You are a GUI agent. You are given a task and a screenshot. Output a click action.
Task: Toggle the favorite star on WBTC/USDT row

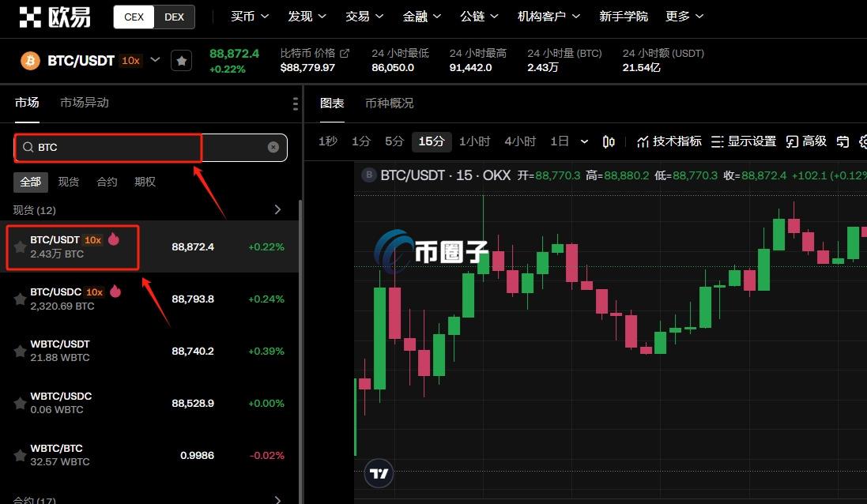pos(19,351)
